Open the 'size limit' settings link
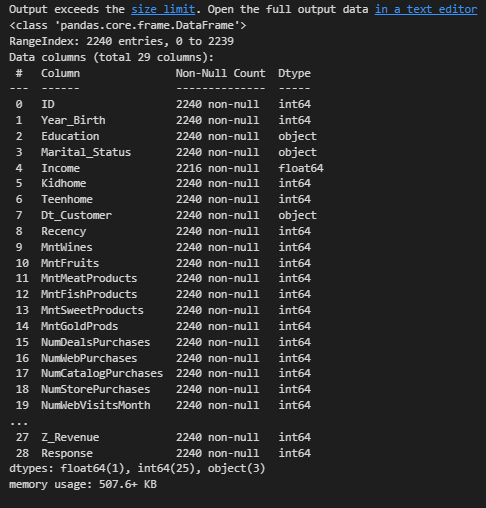 coord(163,9)
